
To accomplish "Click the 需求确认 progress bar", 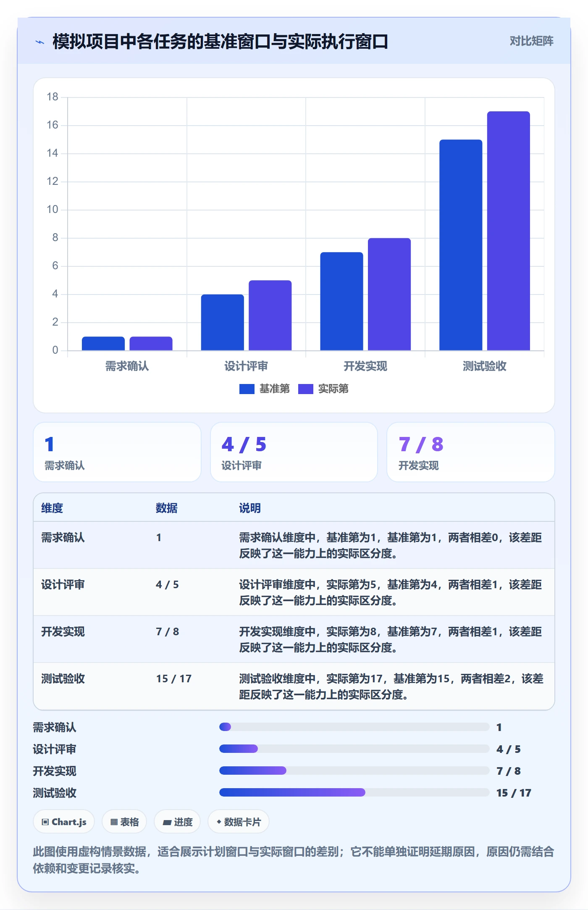I will [354, 727].
